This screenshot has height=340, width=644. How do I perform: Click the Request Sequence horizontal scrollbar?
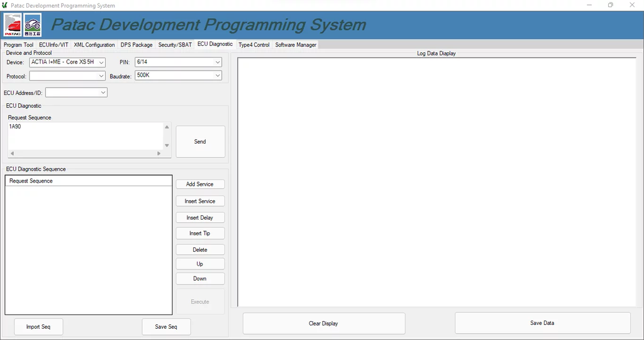click(85, 153)
